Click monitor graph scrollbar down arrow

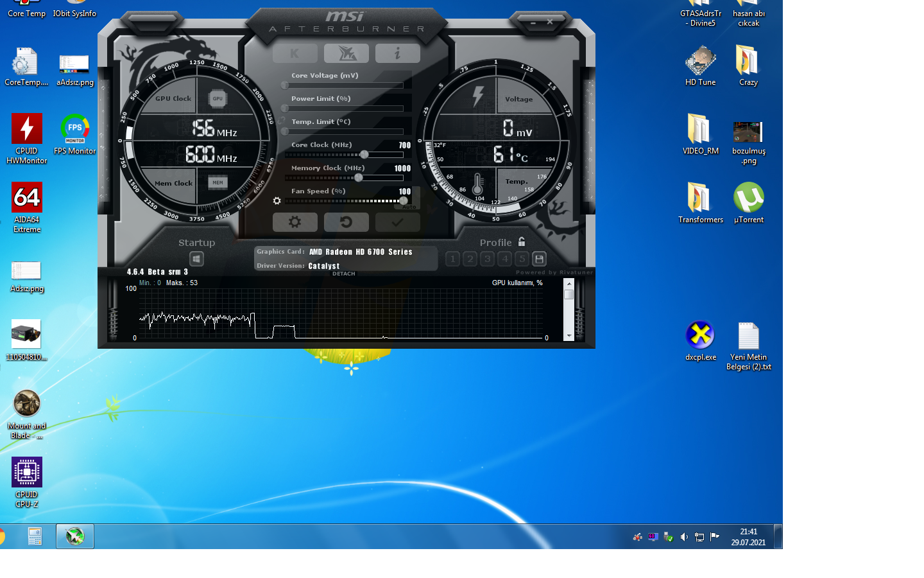tap(569, 336)
